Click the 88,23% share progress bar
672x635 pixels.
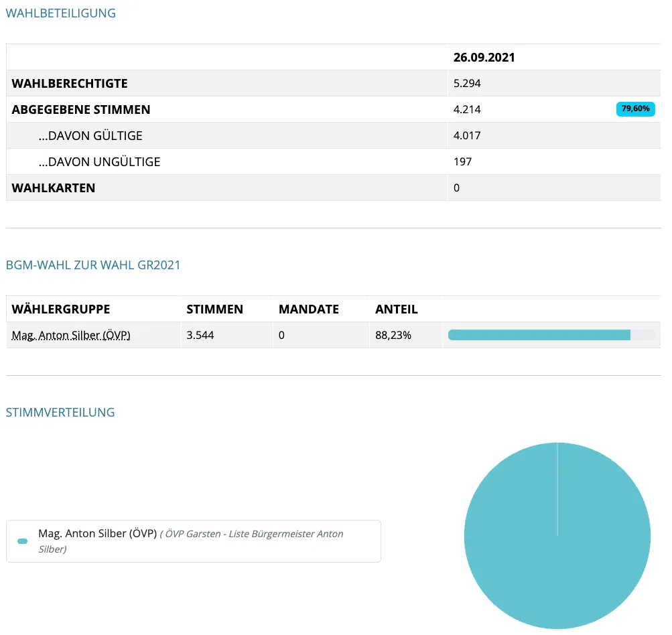point(551,335)
